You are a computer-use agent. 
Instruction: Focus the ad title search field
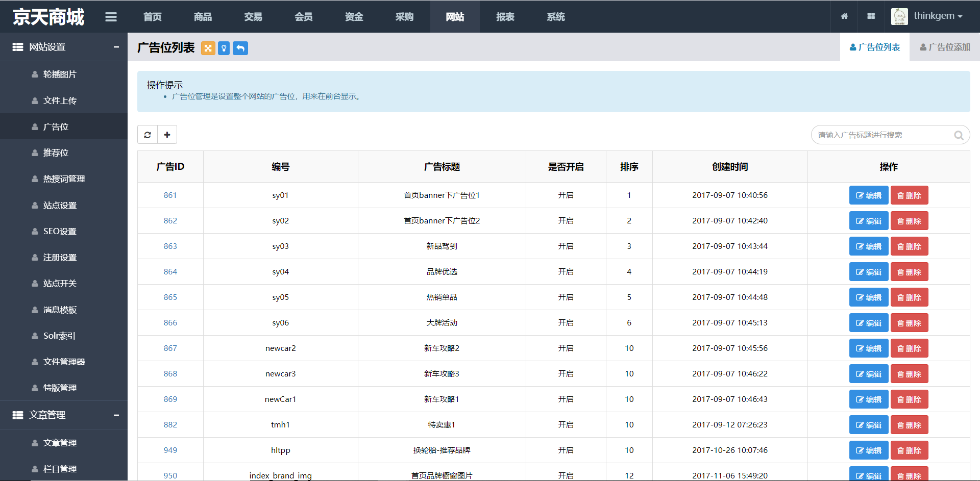click(890, 135)
